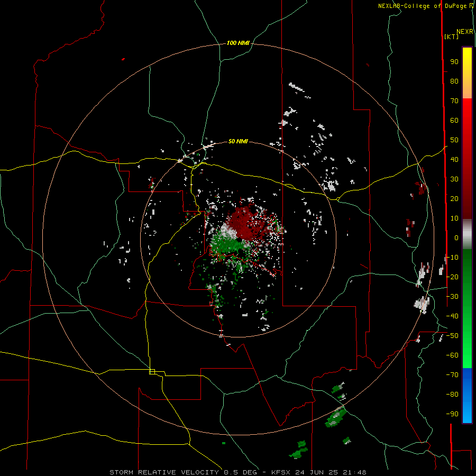
Task: Click the '-10' scale value
Action: (x=452, y=258)
